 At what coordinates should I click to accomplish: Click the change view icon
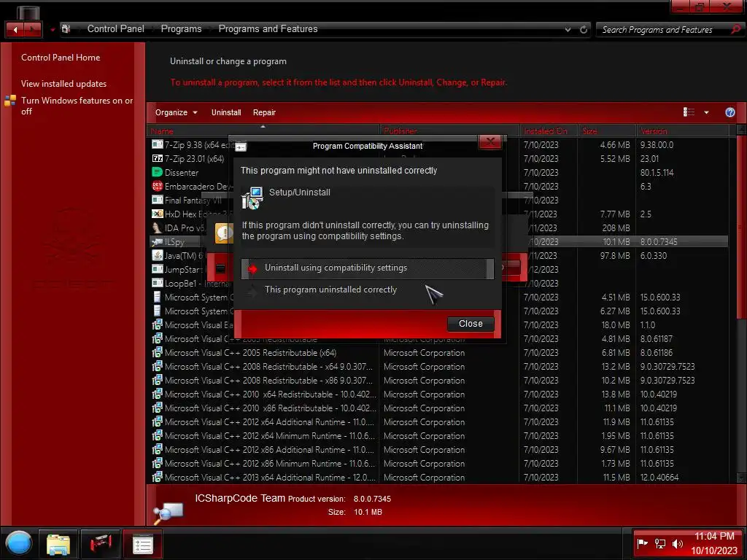coord(689,112)
